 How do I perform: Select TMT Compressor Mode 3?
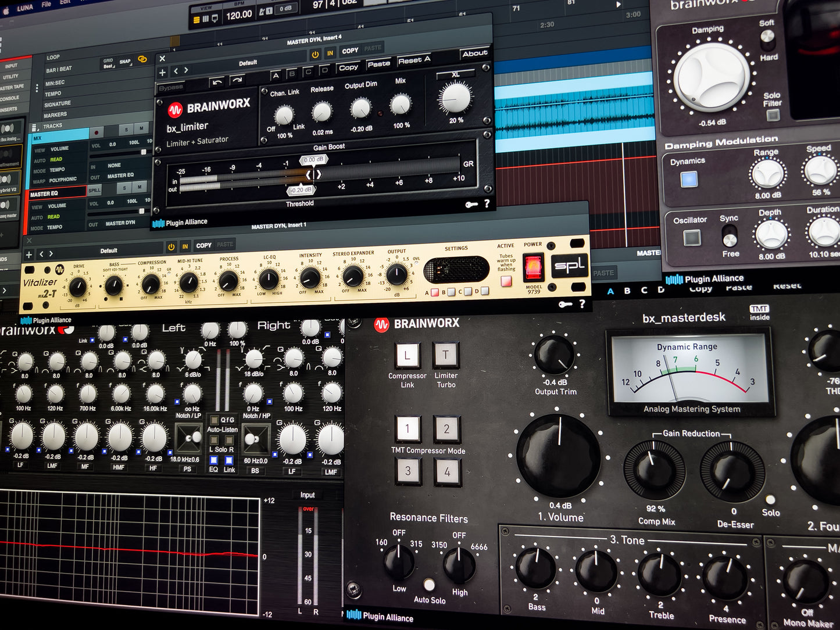[408, 471]
